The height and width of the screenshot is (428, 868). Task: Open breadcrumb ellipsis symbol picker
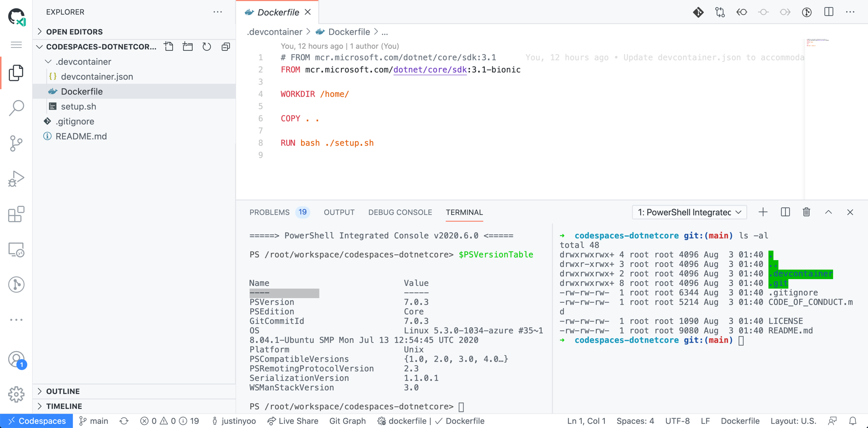pos(385,32)
